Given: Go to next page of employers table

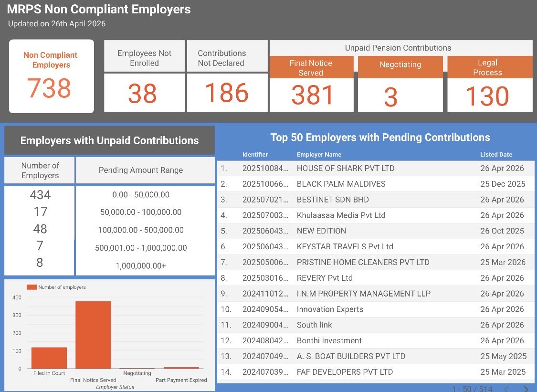Looking at the screenshot, I should [526, 389].
